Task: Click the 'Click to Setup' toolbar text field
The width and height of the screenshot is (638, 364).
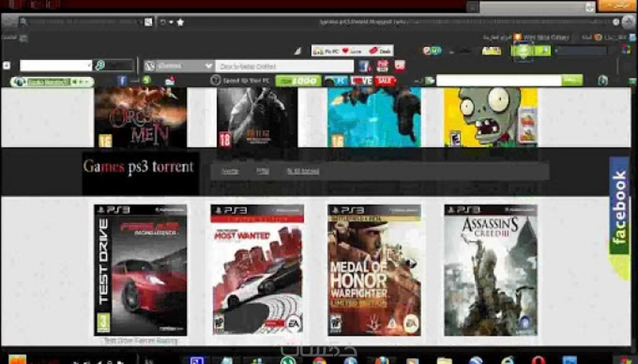Action: point(284,66)
